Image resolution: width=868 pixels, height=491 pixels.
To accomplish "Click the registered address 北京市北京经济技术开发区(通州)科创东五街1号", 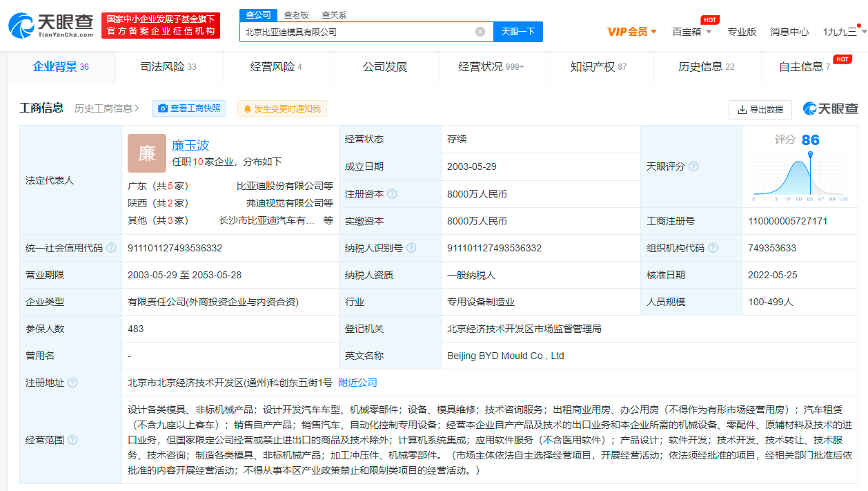I will 230,383.
